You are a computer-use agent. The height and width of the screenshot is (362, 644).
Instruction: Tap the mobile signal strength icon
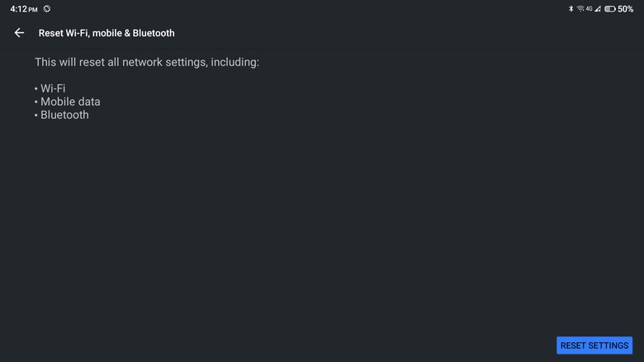pyautogui.click(x=598, y=9)
